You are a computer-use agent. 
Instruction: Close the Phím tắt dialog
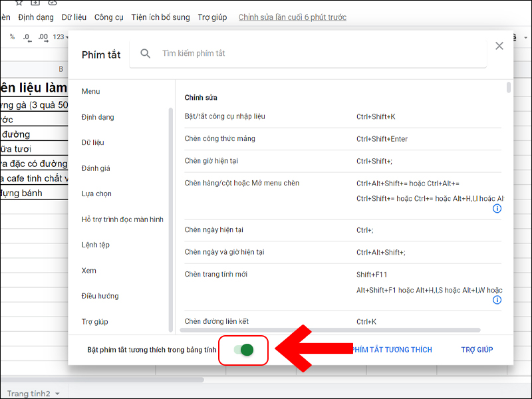499,46
